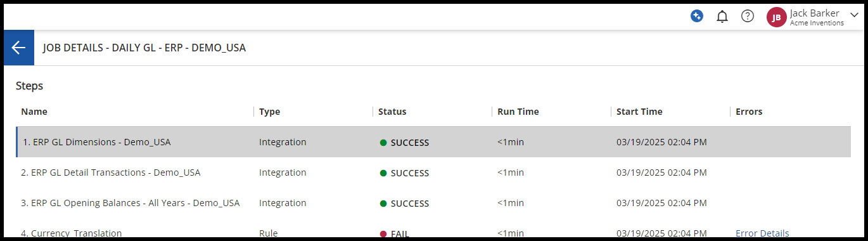Sort by the Name column header
The image size is (868, 241).
click(x=34, y=112)
